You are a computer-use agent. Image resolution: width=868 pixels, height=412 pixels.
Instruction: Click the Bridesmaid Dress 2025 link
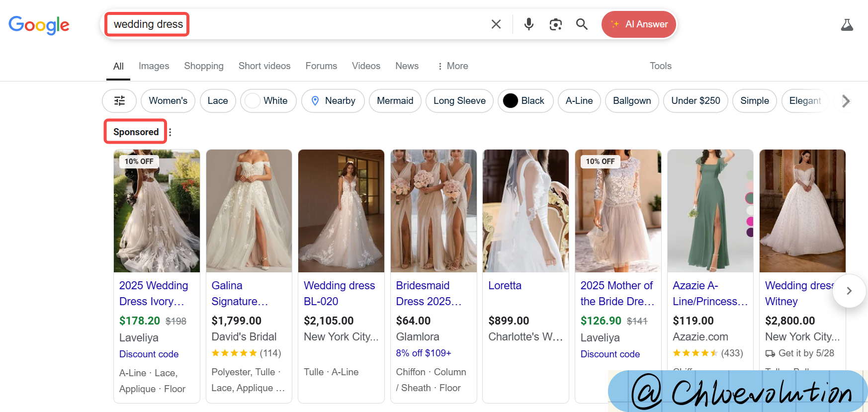coord(429,293)
